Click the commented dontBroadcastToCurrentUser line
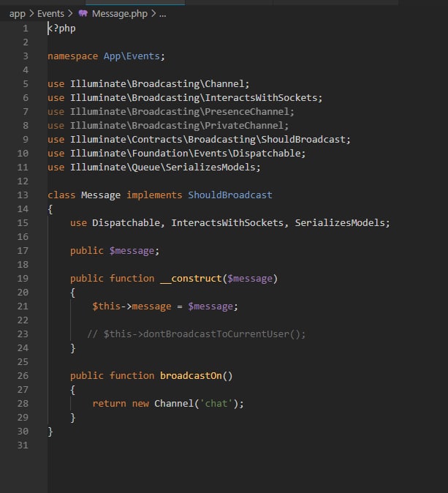Viewport: 448px width, 493px height. [x=196, y=334]
